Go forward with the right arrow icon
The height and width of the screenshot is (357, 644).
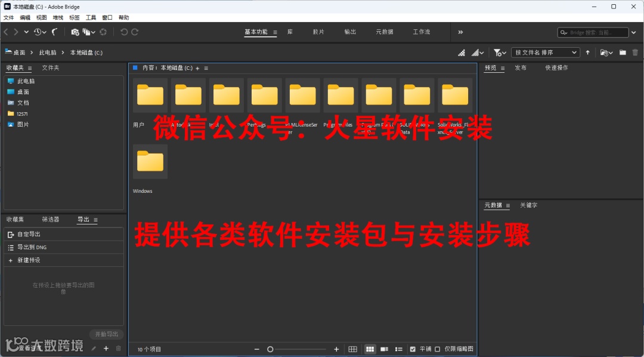click(16, 32)
